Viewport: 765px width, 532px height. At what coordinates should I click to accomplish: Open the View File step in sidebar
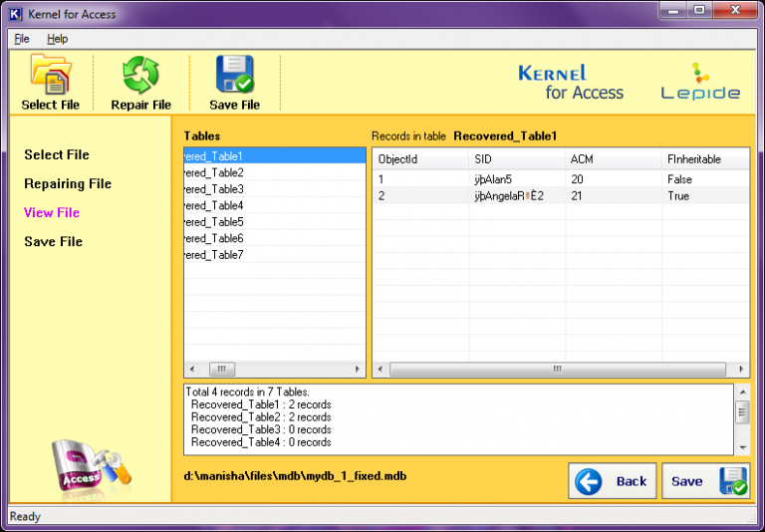52,212
